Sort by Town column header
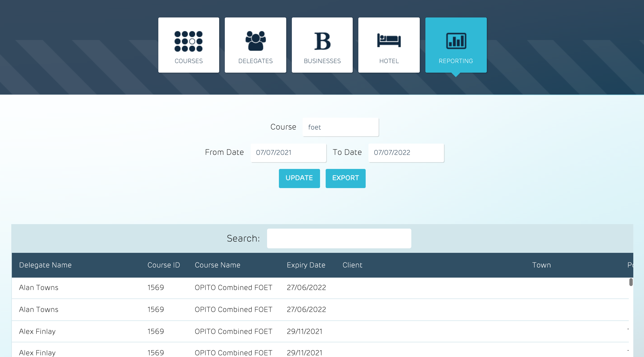644x357 pixels. coord(541,265)
